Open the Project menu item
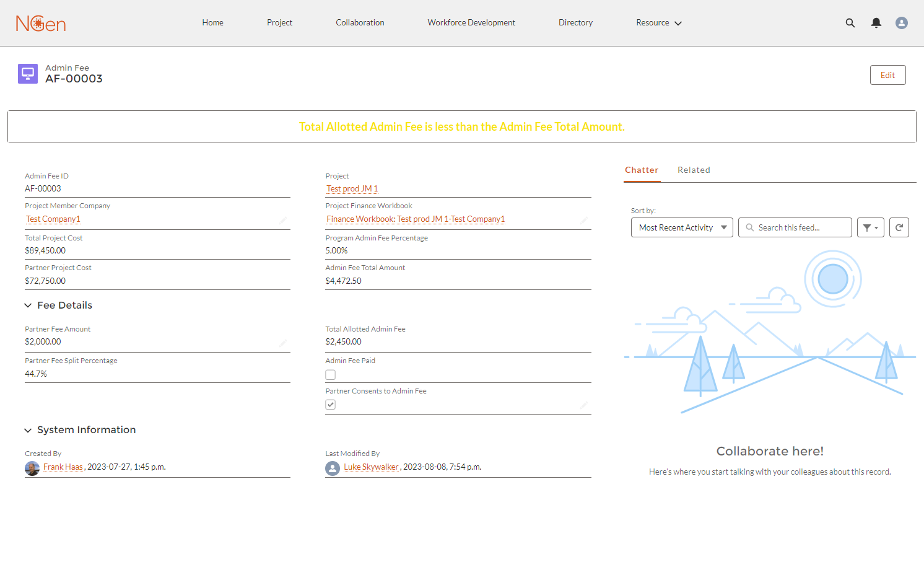Screen dimensions: 924x580 [279, 23]
